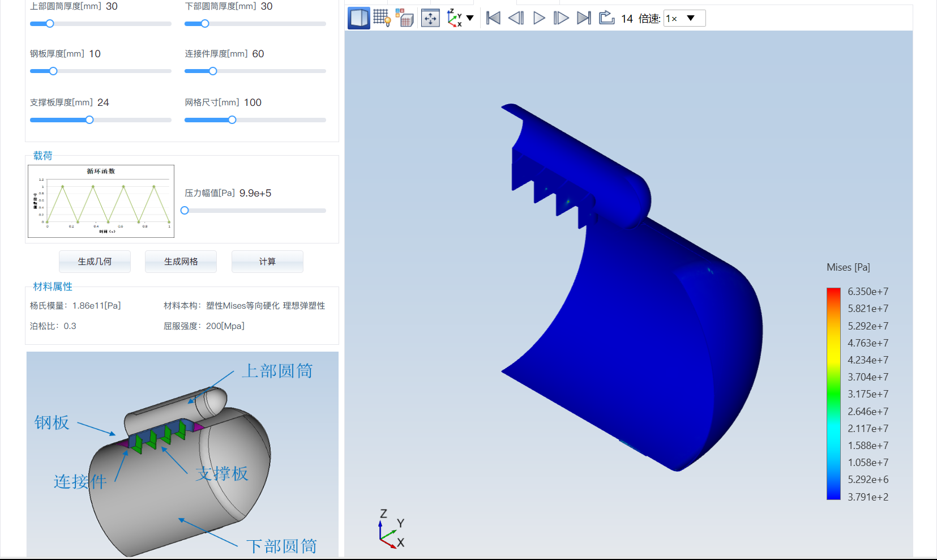Play the result animation
937x560 pixels.
[x=539, y=18]
